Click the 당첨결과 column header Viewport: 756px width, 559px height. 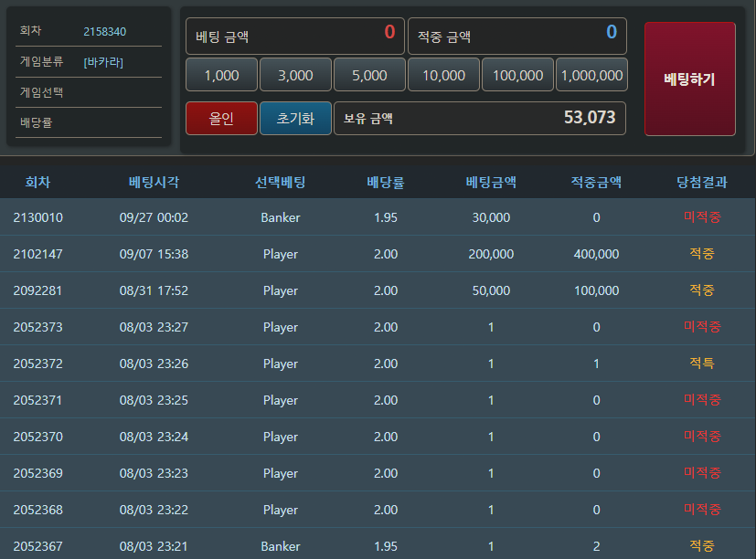pyautogui.click(x=702, y=182)
